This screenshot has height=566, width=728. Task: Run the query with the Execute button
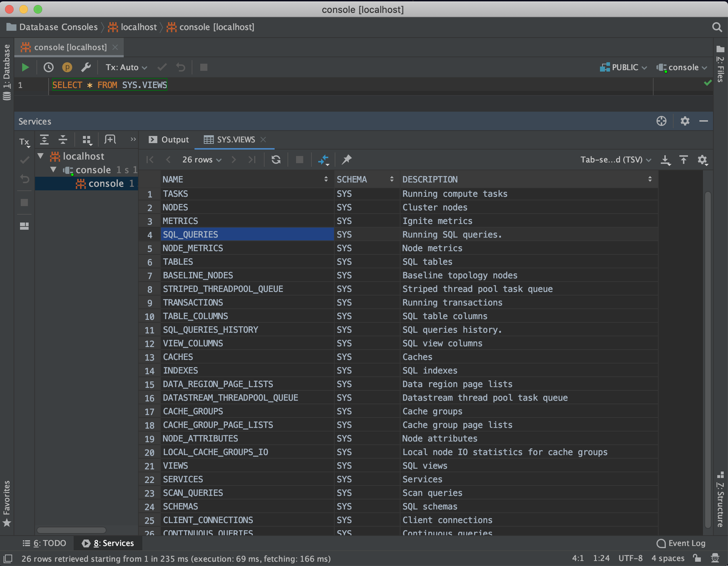25,67
